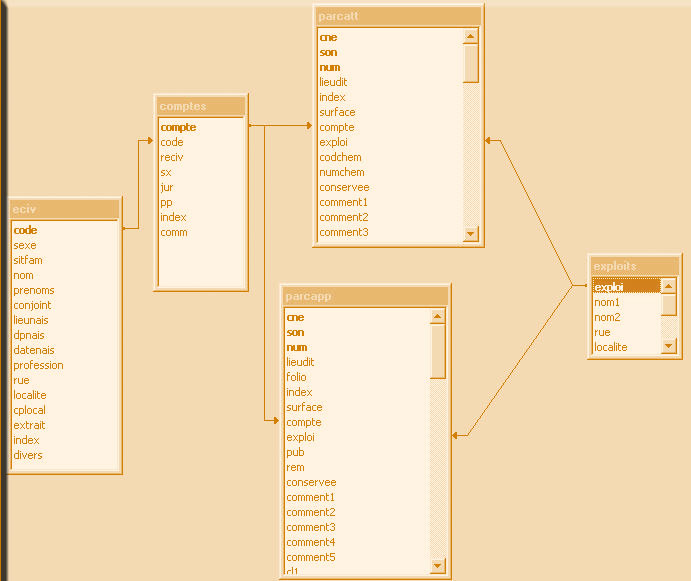This screenshot has width=691, height=581.
Task: Select the comptes table title bar
Action: [x=201, y=106]
